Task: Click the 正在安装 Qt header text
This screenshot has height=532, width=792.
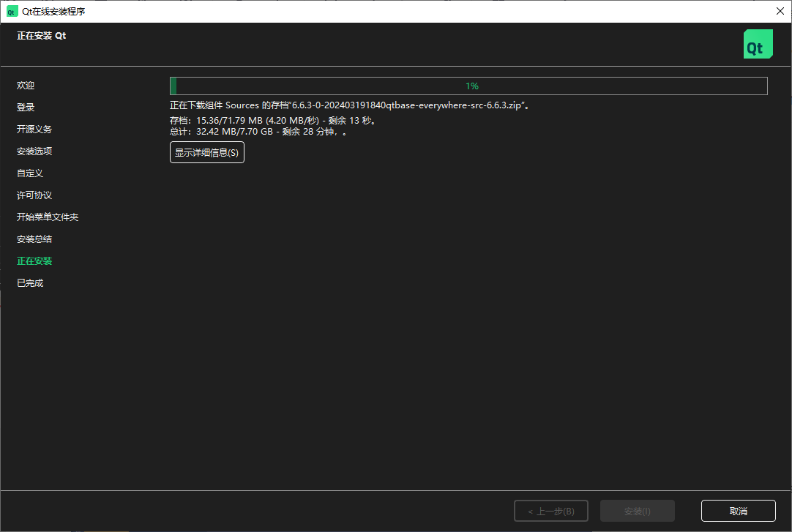Action: click(x=41, y=35)
